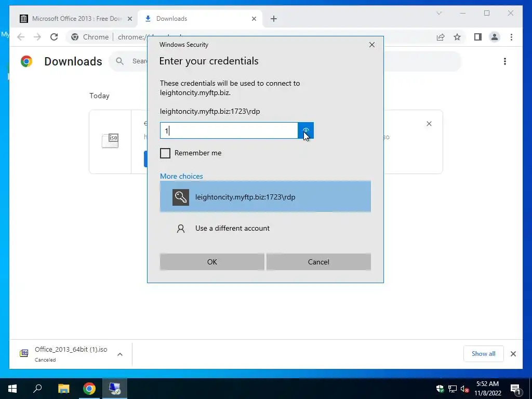Click the Chrome logo on Downloads page
The height and width of the screenshot is (399, 532).
[26, 61]
